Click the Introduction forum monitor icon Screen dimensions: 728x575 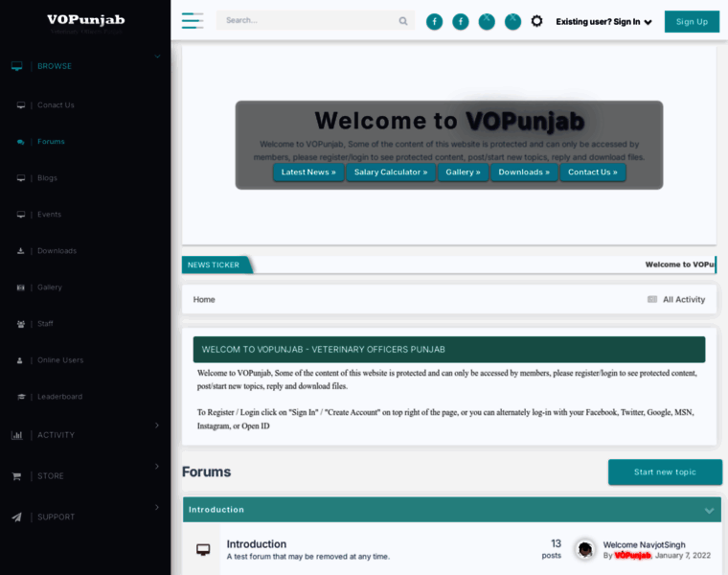tap(203, 550)
